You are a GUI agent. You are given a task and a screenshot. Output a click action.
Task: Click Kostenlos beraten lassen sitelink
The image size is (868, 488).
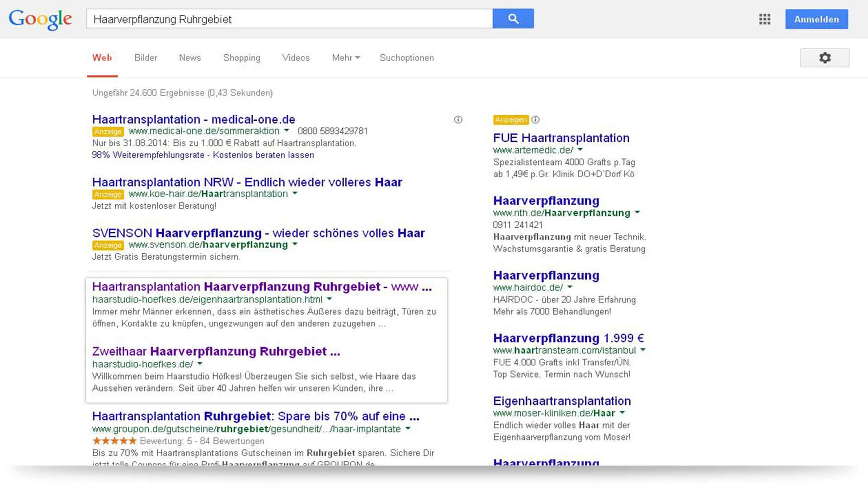coord(264,155)
